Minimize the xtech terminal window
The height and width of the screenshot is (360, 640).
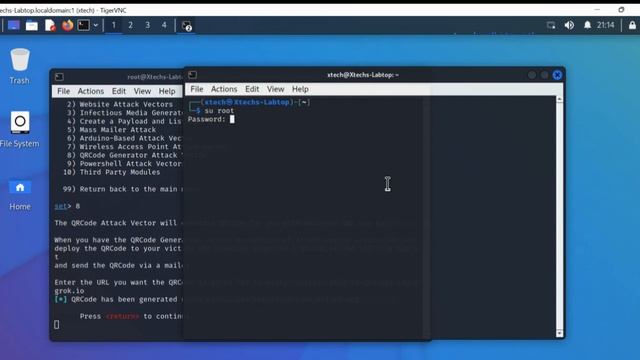532,75
